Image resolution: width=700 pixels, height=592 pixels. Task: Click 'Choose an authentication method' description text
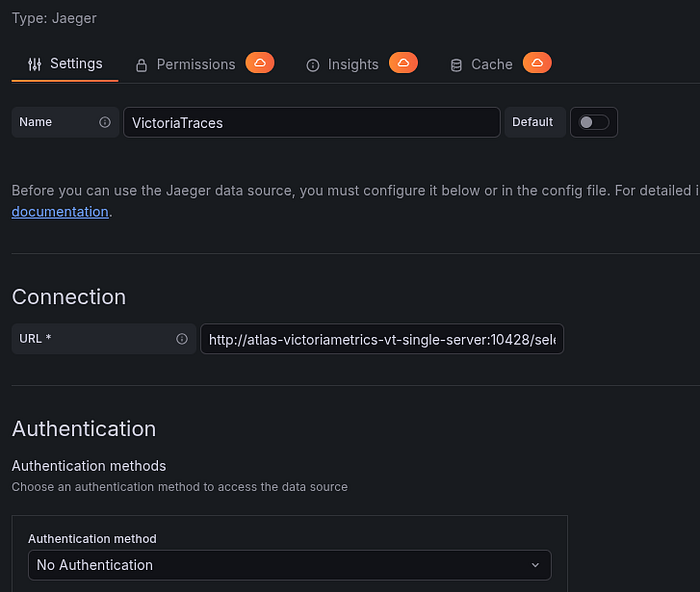(x=179, y=487)
